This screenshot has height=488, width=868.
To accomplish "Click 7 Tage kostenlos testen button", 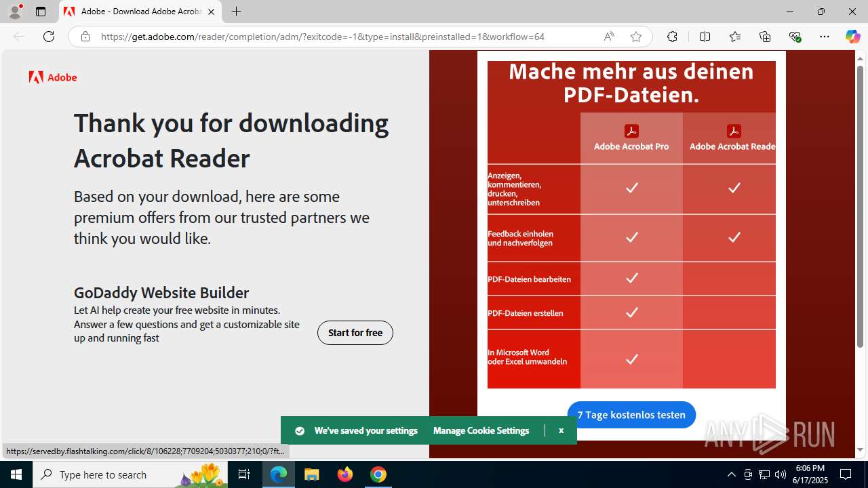I will [631, 415].
